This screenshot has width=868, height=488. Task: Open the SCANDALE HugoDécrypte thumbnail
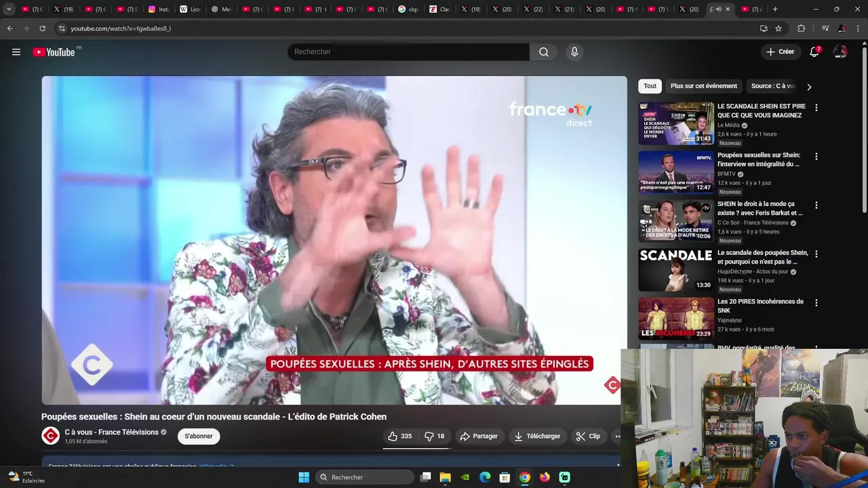pyautogui.click(x=676, y=270)
